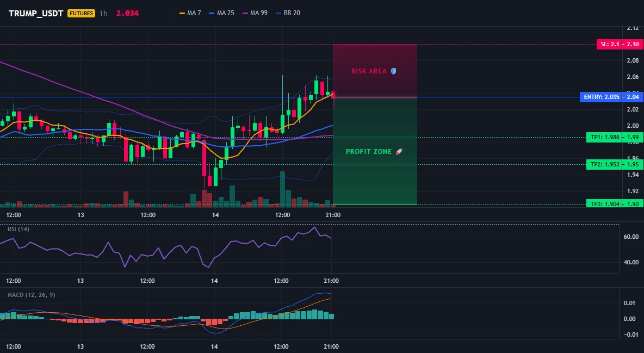Image resolution: width=644 pixels, height=353 pixels.
Task: Click the 21:00 time label under price chart
Action: 333,215
